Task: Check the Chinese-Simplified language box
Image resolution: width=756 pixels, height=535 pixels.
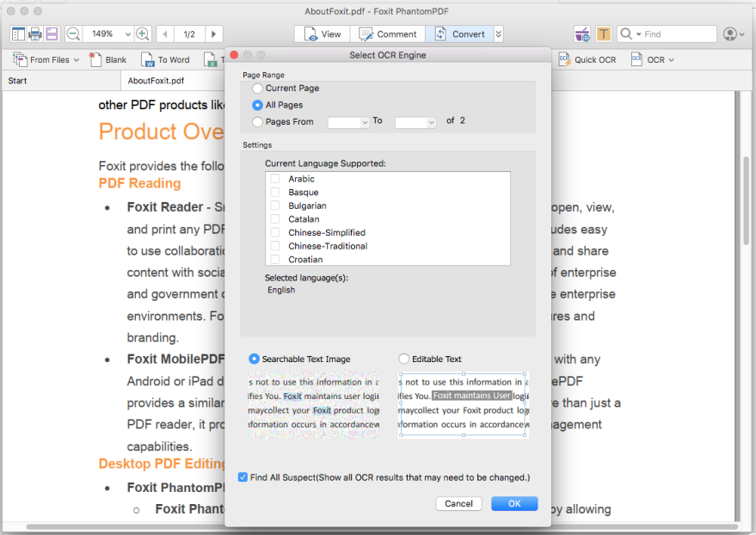Action: coord(275,233)
